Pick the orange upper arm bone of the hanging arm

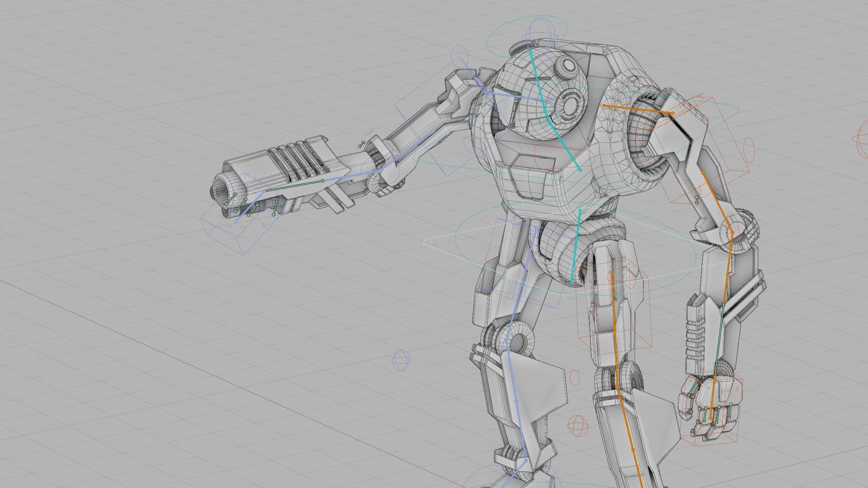[x=717, y=202]
